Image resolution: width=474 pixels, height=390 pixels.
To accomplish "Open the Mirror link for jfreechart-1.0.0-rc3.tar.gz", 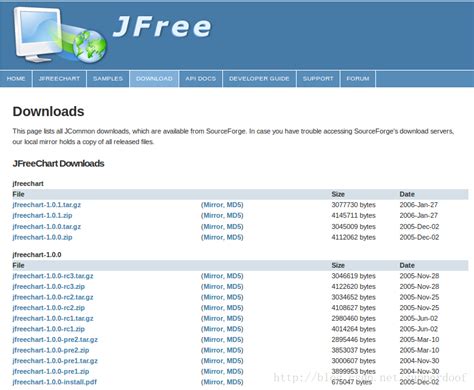I will coord(213,276).
